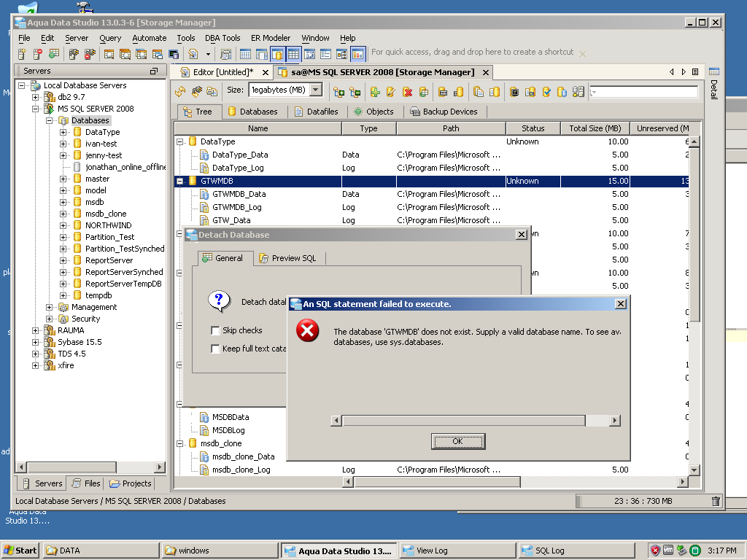
Task: Click the trash can icon next to memory status
Action: (x=716, y=501)
